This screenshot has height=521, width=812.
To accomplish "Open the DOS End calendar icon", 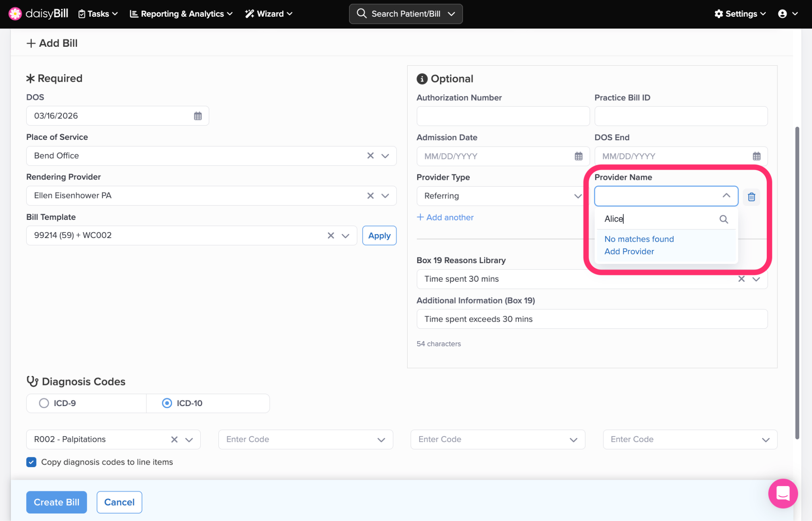I will pos(756,156).
